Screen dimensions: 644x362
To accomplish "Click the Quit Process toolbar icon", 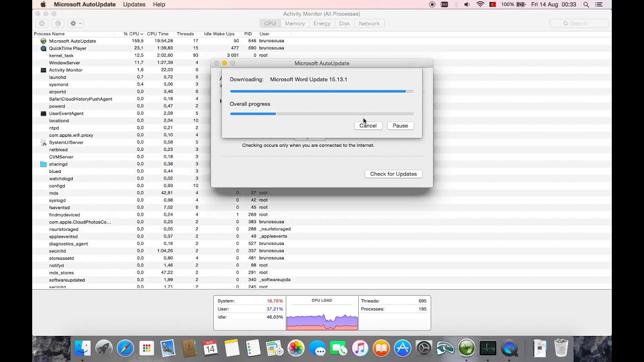I will click(x=42, y=24).
